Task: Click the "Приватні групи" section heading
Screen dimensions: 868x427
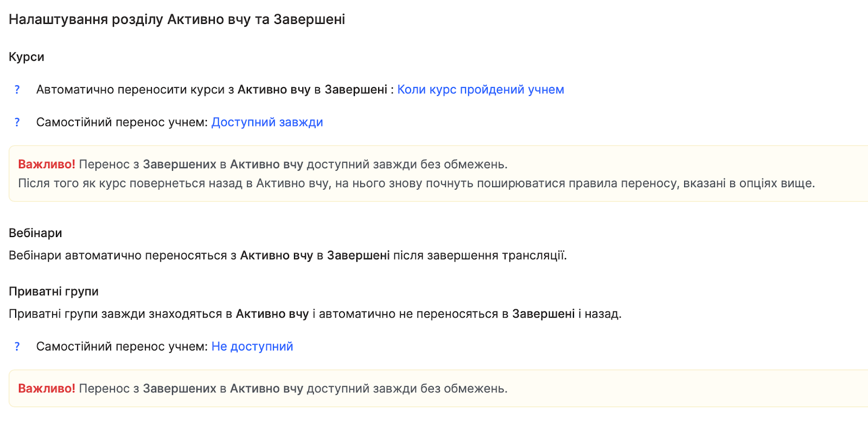Action: pos(54,291)
